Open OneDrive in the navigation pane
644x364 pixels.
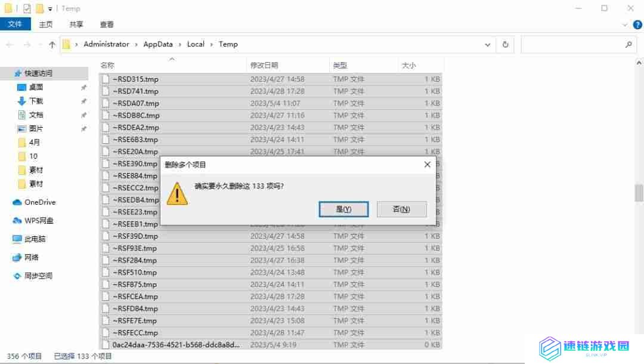tap(39, 202)
